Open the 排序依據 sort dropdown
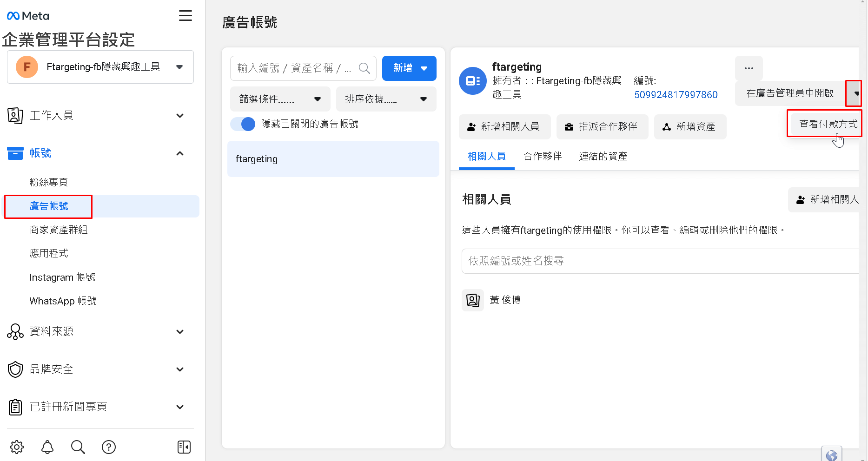This screenshot has width=868, height=461. (386, 99)
